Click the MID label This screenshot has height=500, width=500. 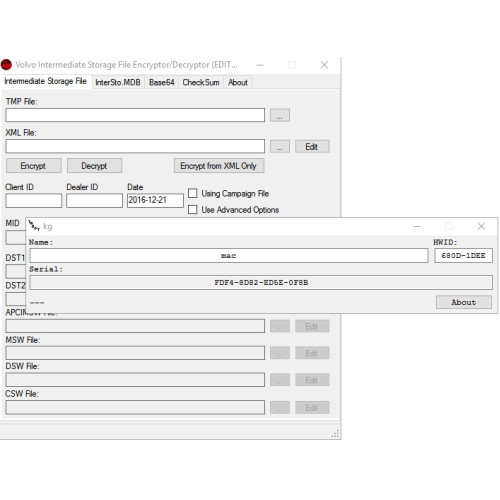[12, 223]
